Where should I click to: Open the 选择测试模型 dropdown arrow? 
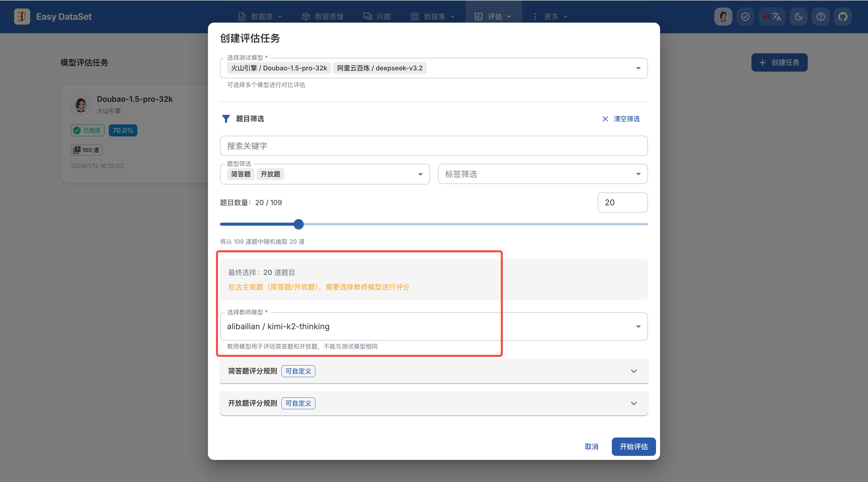[x=638, y=68]
